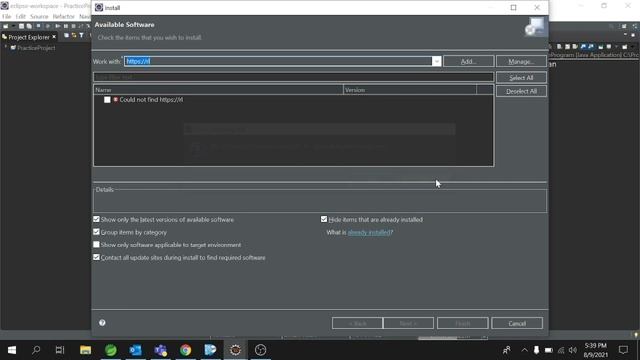Screen dimensions: 640x360
Task: Switch to Eclipse in the taskbar
Action: click(x=235, y=350)
